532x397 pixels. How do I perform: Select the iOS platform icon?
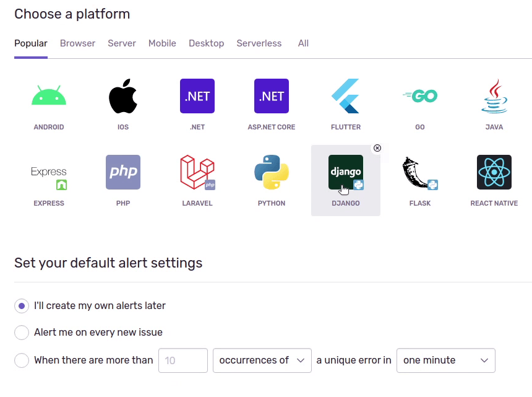123,96
